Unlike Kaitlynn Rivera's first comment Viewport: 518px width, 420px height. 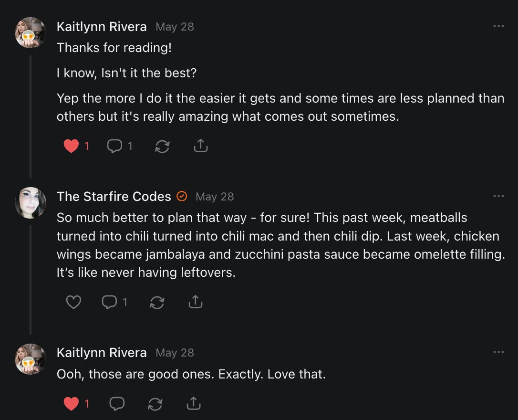[x=71, y=146]
